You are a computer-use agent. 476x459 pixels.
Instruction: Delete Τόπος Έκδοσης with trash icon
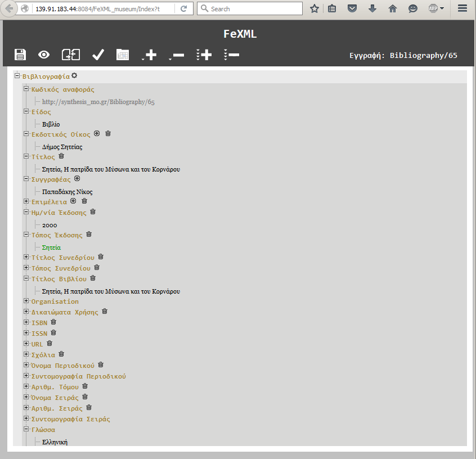coord(89,234)
